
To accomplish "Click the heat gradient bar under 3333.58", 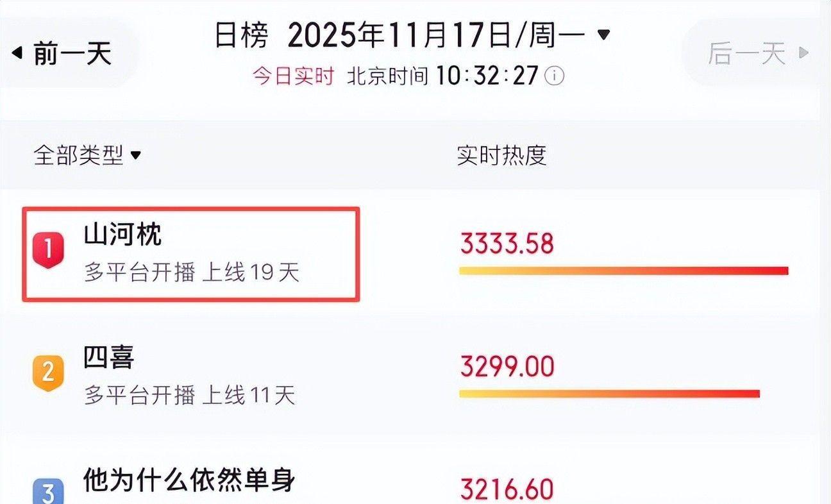I will (x=622, y=271).
